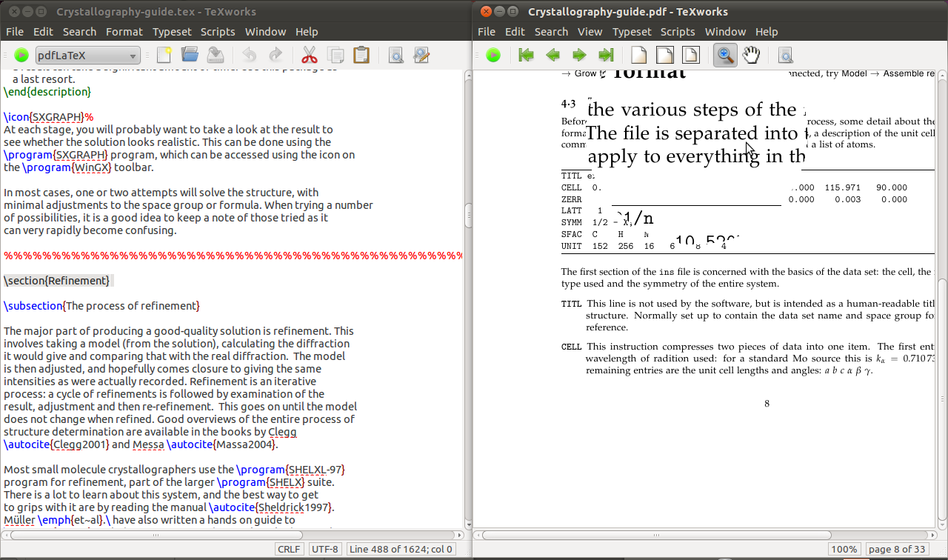Open the Search menu in the editor window
Image resolution: width=948 pixels, height=560 pixels.
(79, 31)
